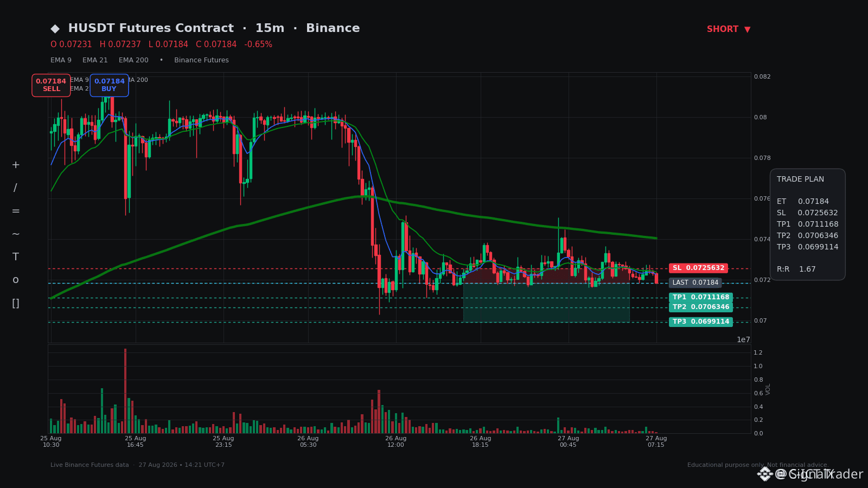Click the TRADE PLAN panel heading
Viewport: 868px width, 488px height.
[x=800, y=179]
